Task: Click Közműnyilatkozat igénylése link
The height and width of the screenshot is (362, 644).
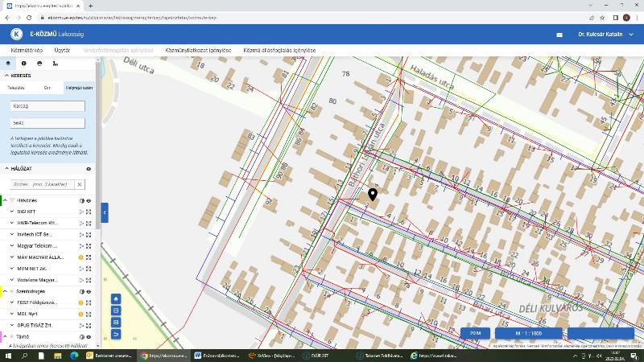Action: [198, 51]
